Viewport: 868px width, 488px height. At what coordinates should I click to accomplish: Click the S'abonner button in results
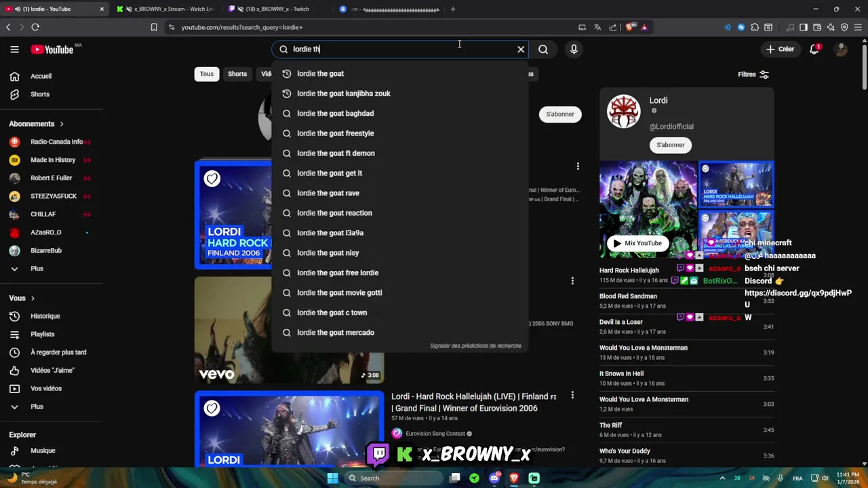pyautogui.click(x=560, y=114)
